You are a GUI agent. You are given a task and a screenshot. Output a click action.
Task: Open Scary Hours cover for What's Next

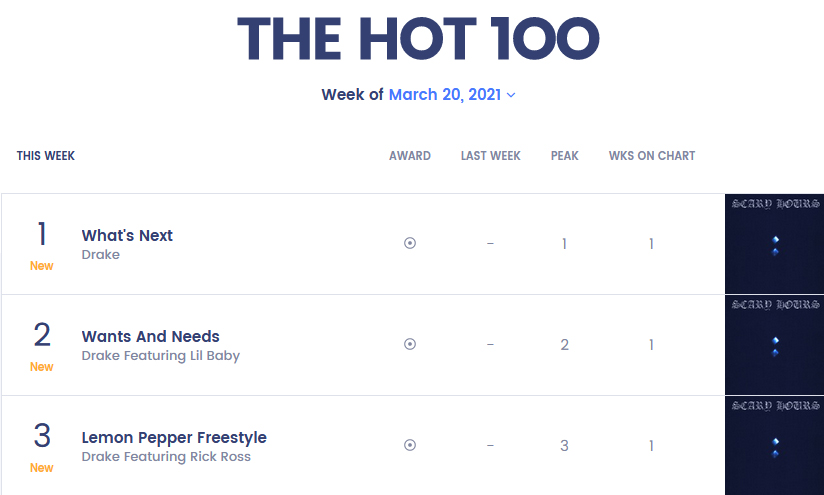[x=774, y=243]
